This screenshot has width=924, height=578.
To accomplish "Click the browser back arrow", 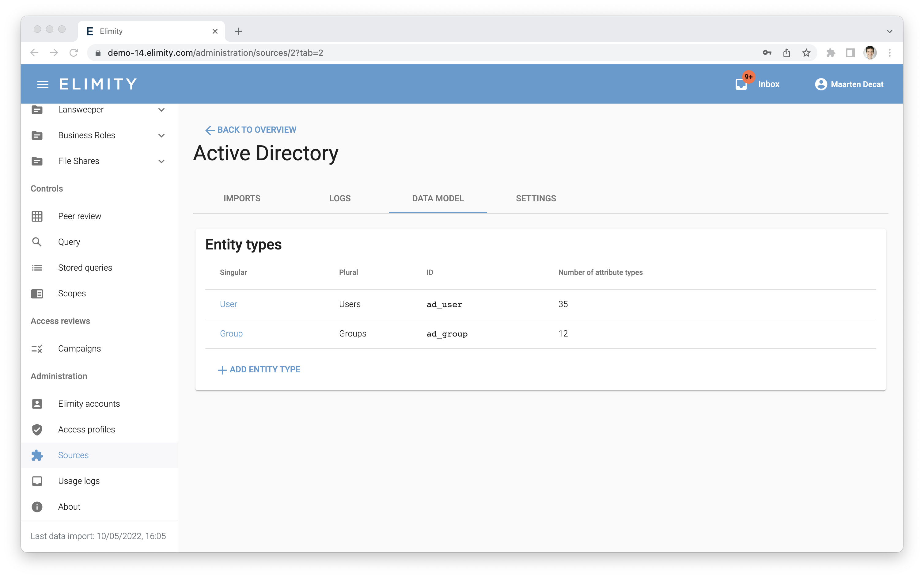I will (34, 53).
